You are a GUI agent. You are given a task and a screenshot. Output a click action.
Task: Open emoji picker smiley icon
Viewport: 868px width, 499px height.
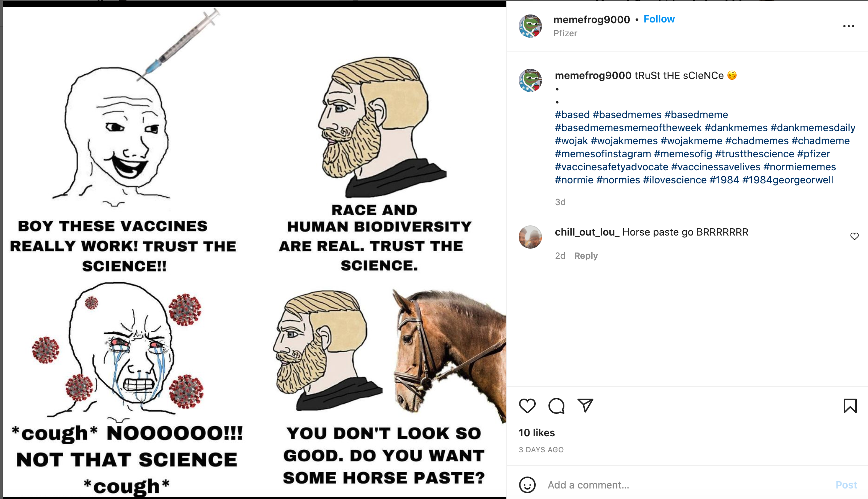point(527,485)
